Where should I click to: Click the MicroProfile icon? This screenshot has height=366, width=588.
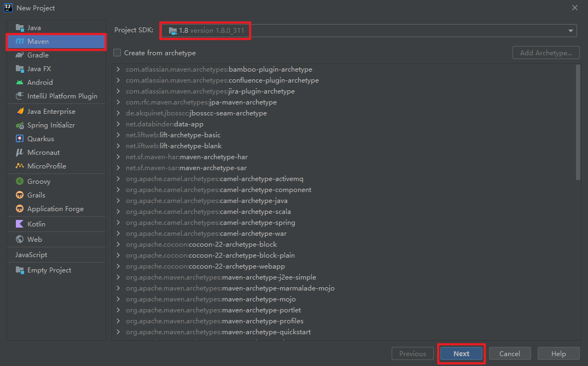tap(20, 166)
